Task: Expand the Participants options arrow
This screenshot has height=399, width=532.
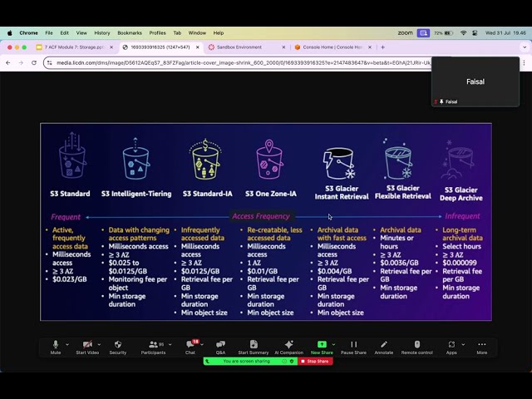Action: click(x=170, y=344)
